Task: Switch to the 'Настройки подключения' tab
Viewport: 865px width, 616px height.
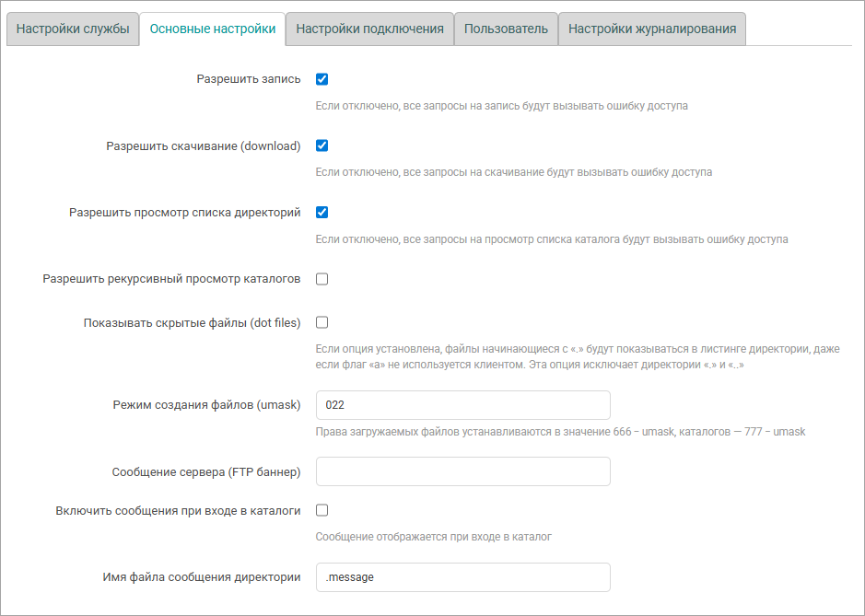Action: 369,29
